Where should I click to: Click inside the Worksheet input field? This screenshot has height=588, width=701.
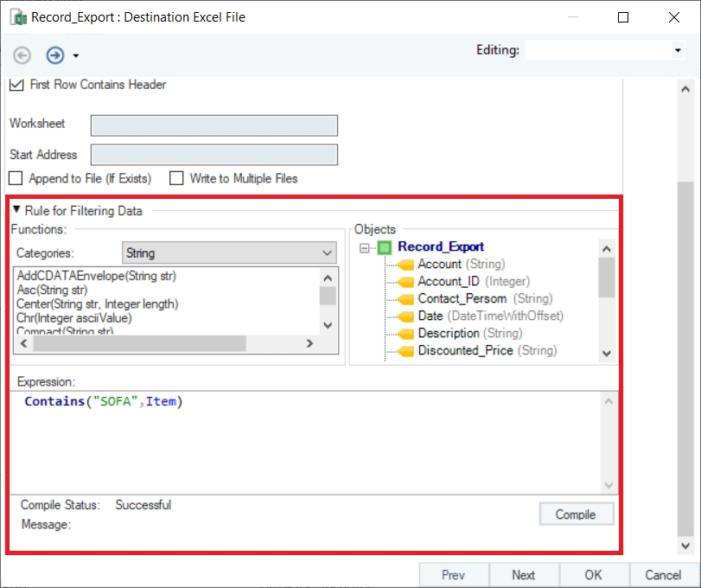point(213,125)
